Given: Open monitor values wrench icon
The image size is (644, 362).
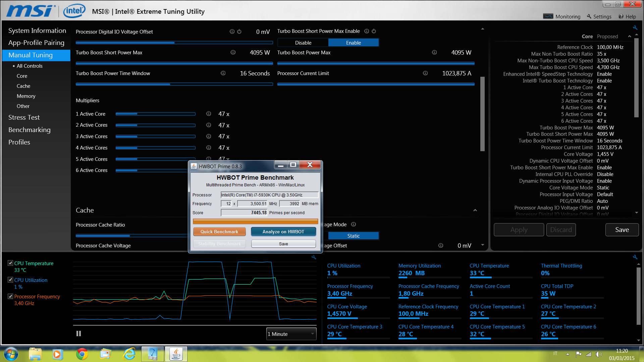Looking at the screenshot, I should point(635,257).
